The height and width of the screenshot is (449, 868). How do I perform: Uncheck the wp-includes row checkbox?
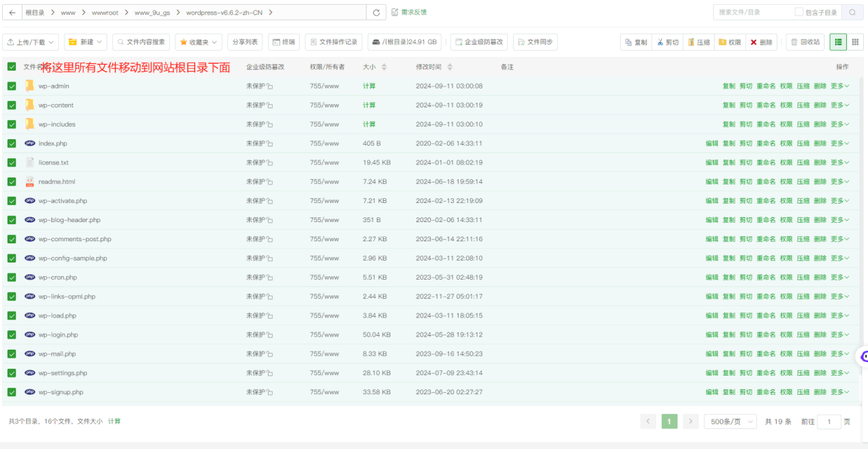pos(12,124)
